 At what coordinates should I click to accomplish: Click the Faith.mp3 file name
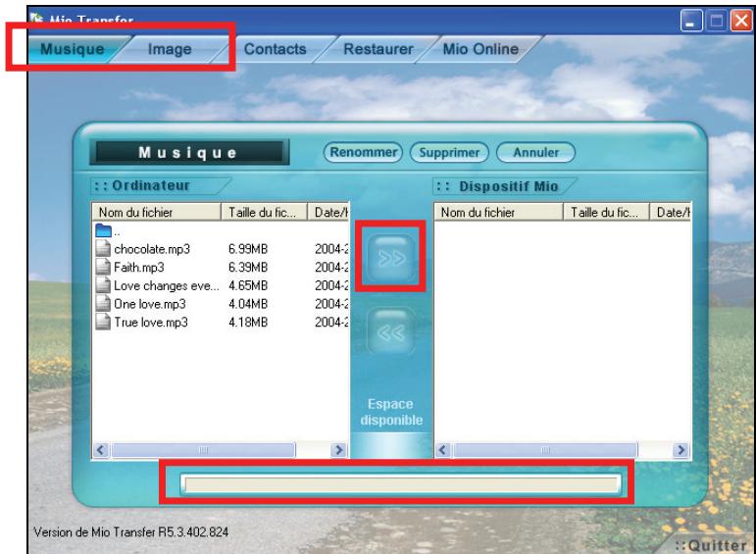(139, 268)
